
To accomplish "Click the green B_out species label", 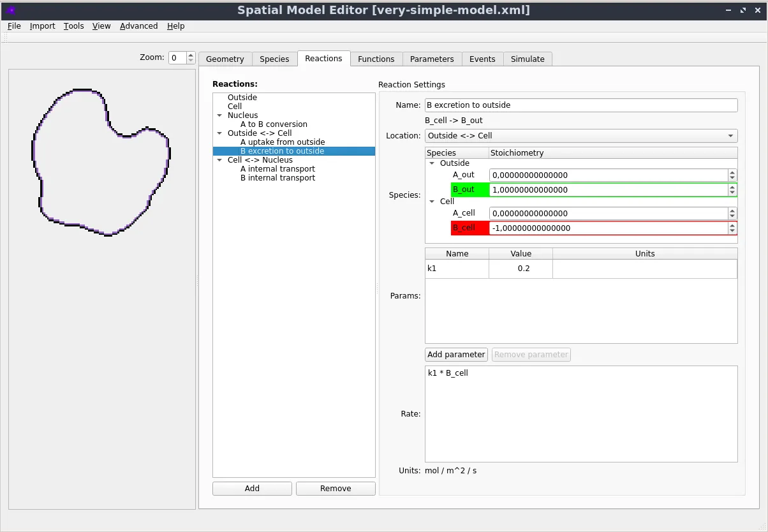I will pos(470,190).
